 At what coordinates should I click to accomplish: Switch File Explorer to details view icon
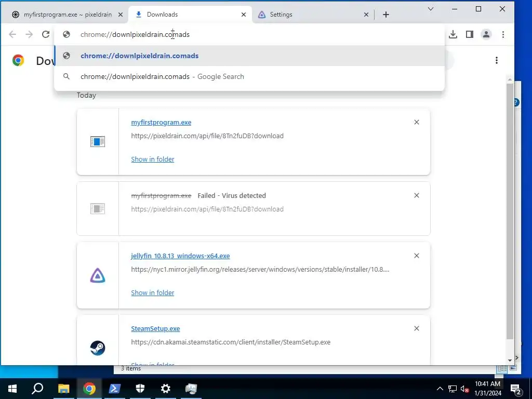502,368
